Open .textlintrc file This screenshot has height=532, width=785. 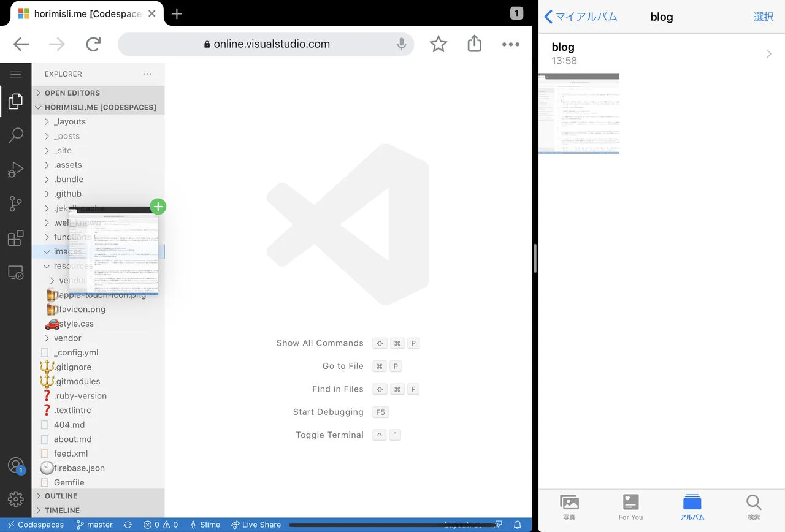[x=98, y=410]
